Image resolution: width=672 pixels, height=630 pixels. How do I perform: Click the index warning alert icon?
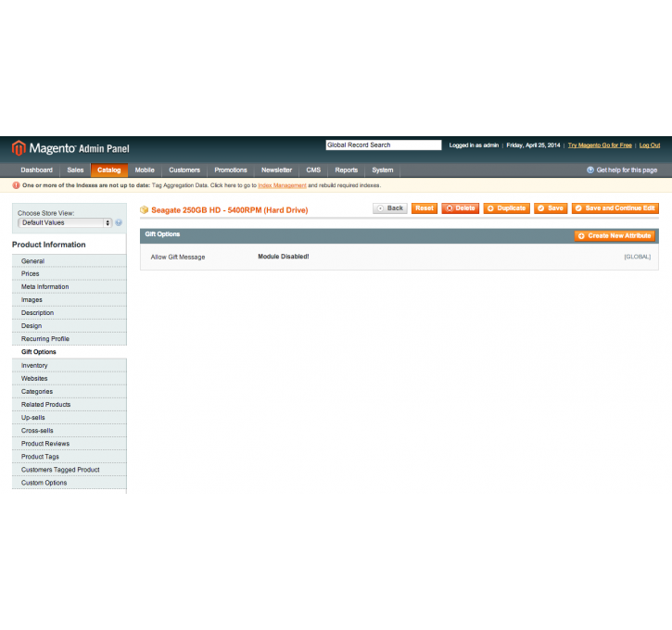(16, 185)
